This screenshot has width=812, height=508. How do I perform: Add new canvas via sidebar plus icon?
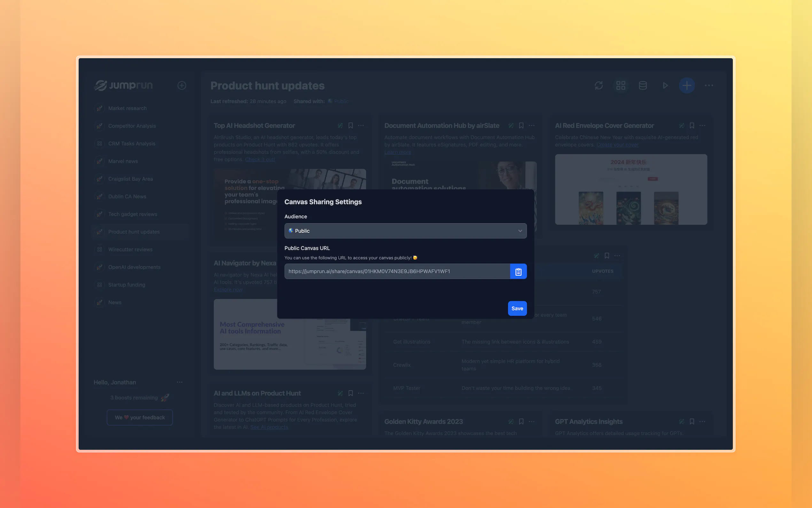click(182, 85)
